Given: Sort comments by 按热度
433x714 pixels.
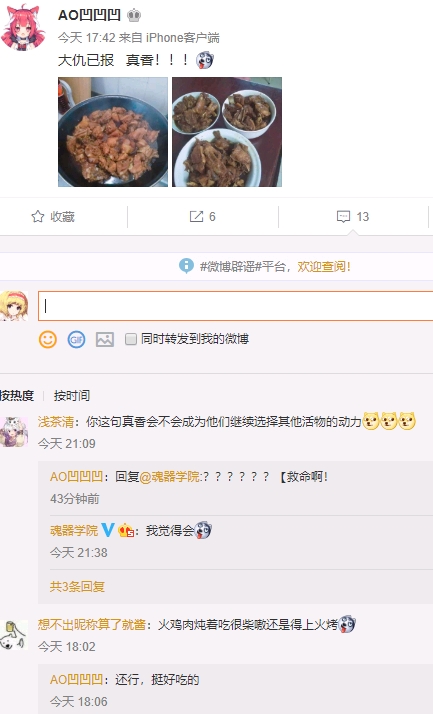Looking at the screenshot, I should [17, 396].
